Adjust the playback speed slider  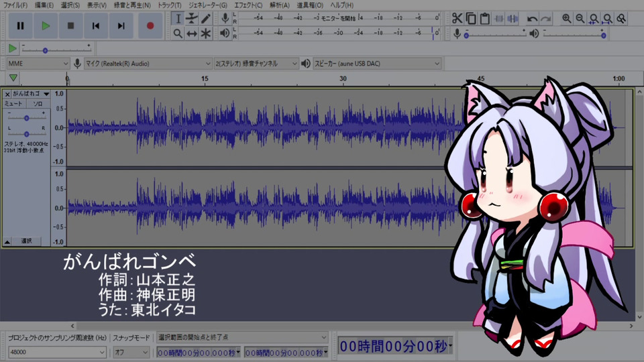(x=56, y=50)
